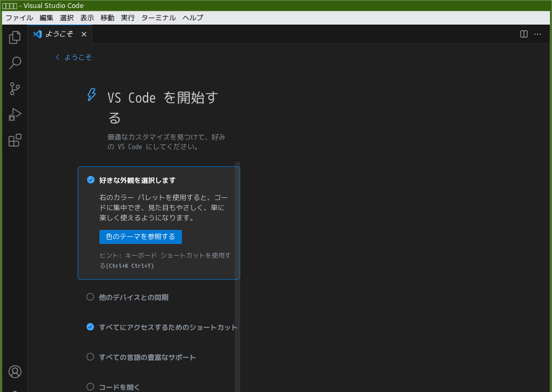Open the 編集 menu

click(x=47, y=18)
